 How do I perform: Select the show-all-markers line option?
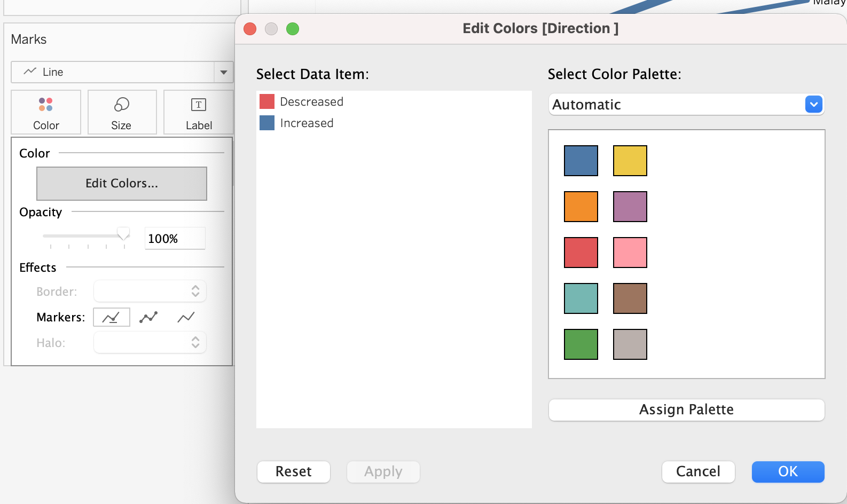(x=148, y=317)
